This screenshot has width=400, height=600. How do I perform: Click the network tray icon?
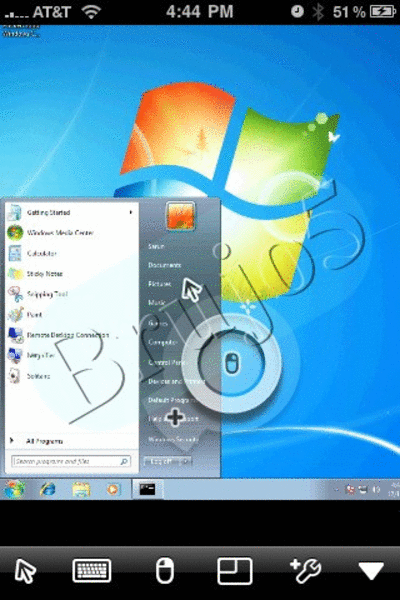[363, 489]
